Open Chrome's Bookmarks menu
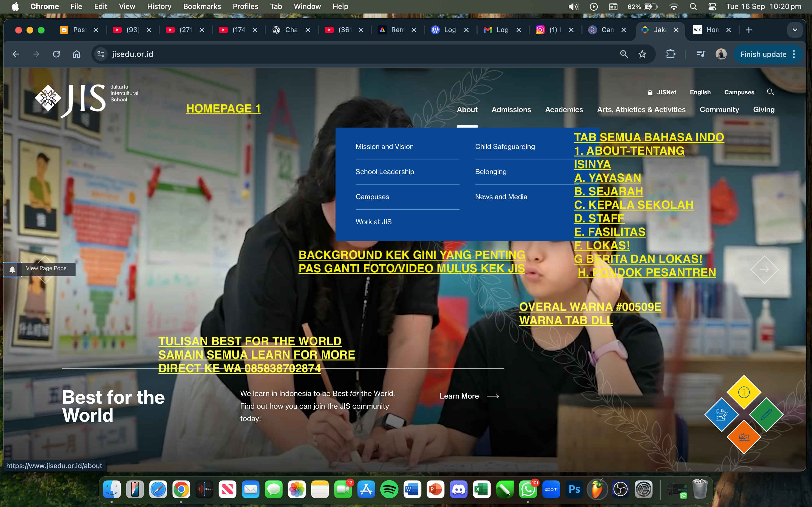This screenshot has width=812, height=507. coord(202,6)
